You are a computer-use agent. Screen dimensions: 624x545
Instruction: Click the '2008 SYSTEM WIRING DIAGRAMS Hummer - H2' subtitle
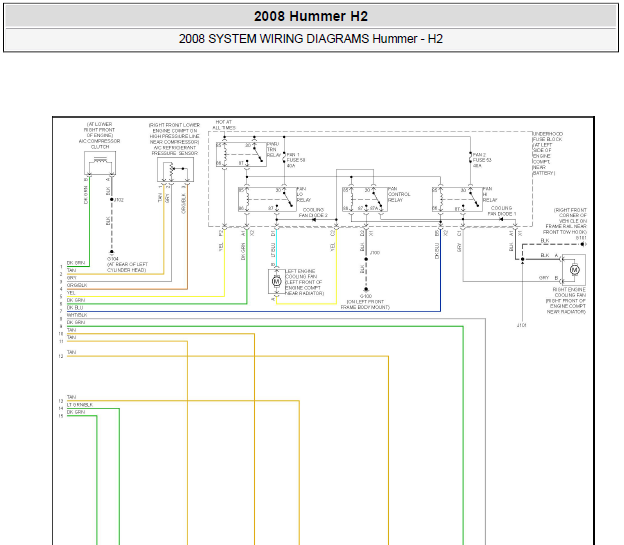311,39
